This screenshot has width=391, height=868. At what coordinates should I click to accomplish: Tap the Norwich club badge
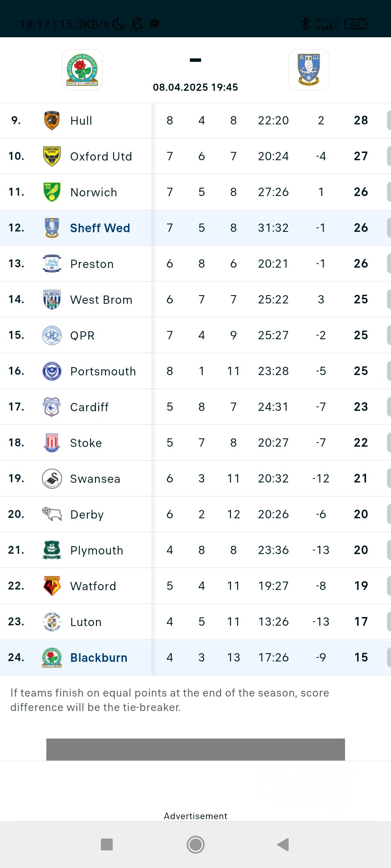52,192
